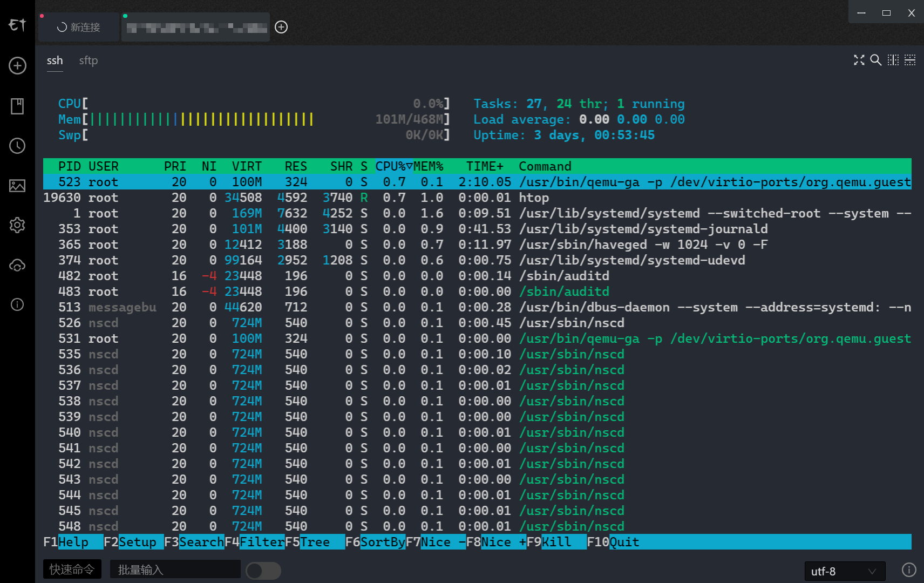This screenshot has height=583, width=924.
Task: Open terminal themes picture icon in sidebar
Action: click(17, 186)
